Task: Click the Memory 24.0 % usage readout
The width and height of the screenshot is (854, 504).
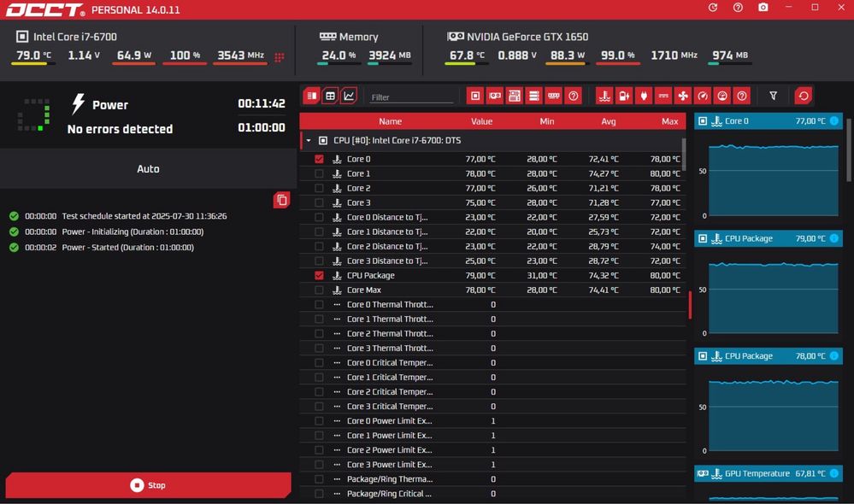Action: [x=339, y=55]
